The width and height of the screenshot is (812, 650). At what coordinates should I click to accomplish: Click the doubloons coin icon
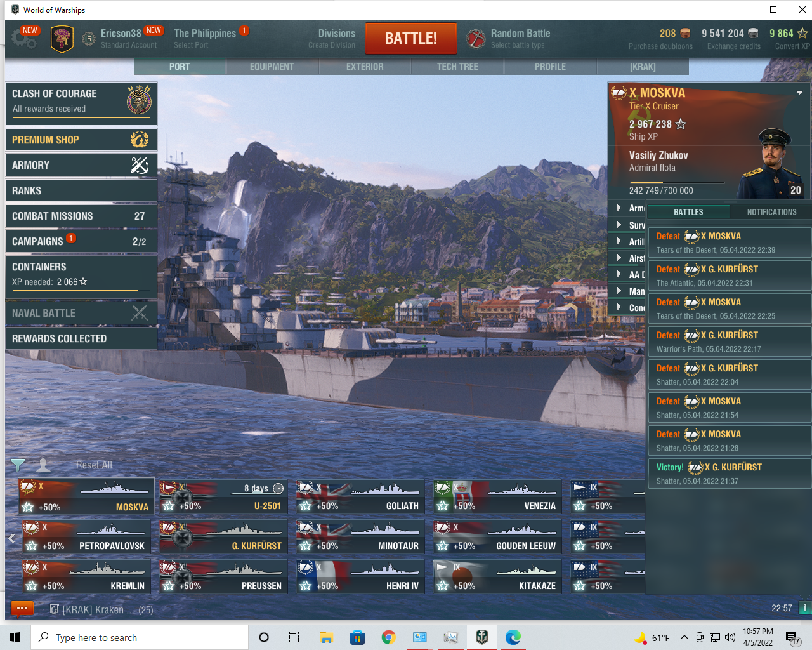pyautogui.click(x=685, y=34)
